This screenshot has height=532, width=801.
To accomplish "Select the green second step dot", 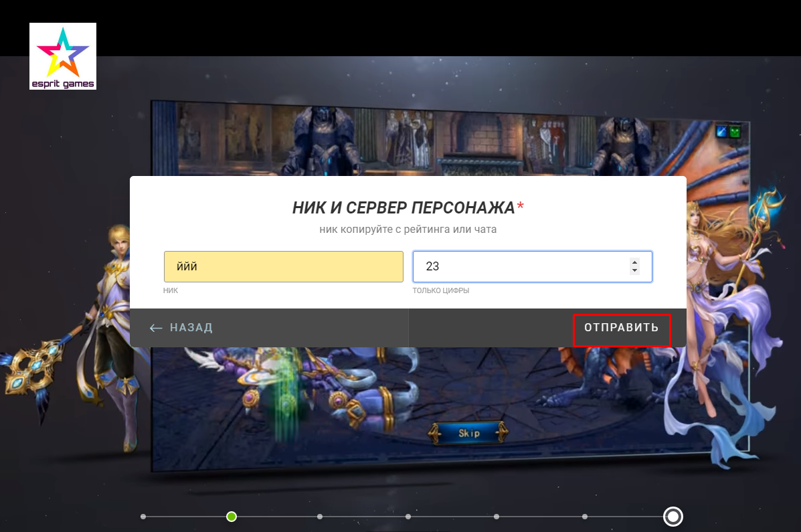I will point(232,517).
